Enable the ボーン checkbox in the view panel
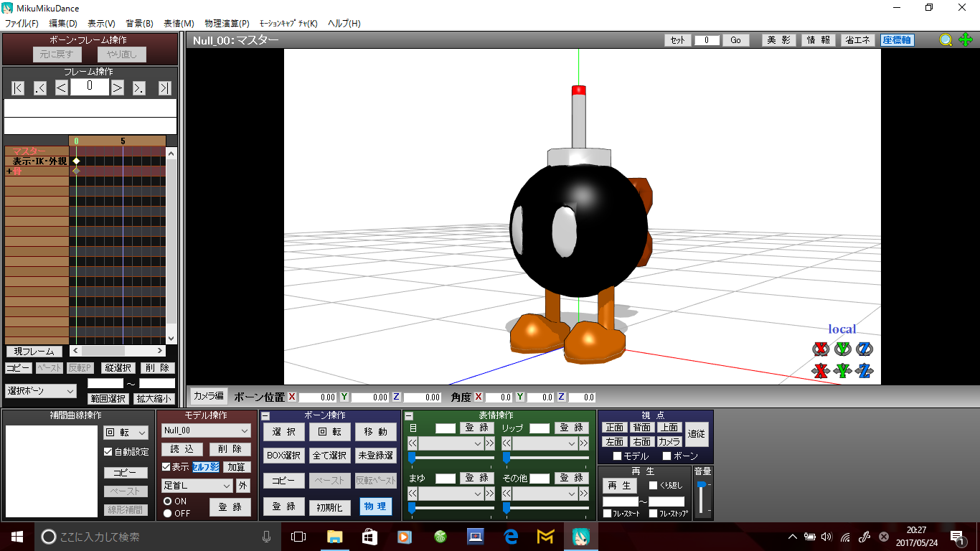 tap(666, 456)
